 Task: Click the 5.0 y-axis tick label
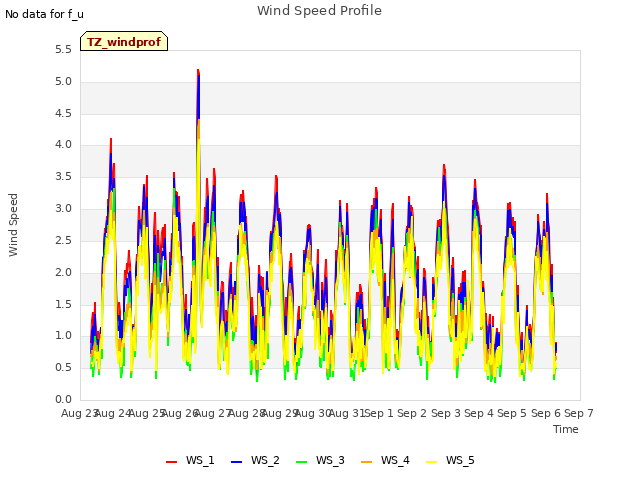coord(63,82)
